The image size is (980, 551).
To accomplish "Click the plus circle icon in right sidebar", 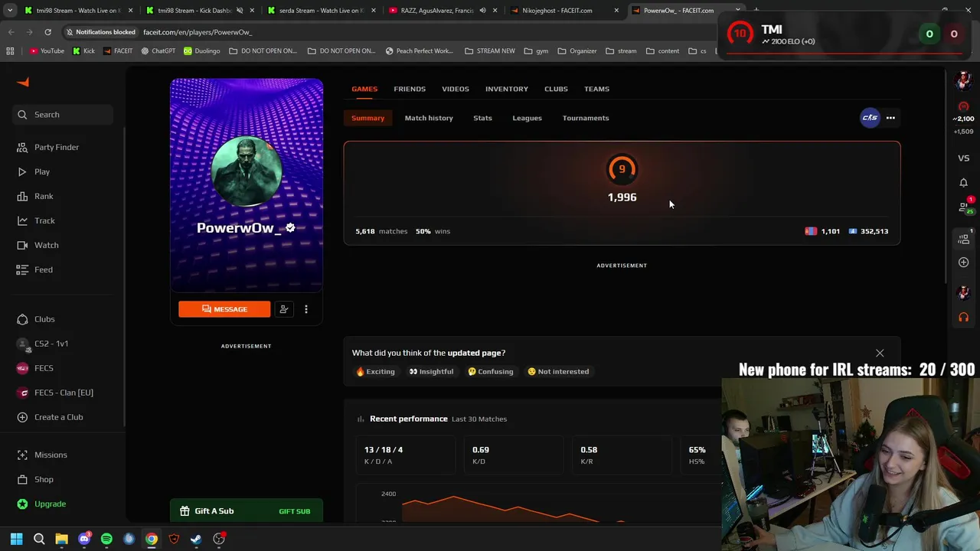I will pyautogui.click(x=964, y=262).
